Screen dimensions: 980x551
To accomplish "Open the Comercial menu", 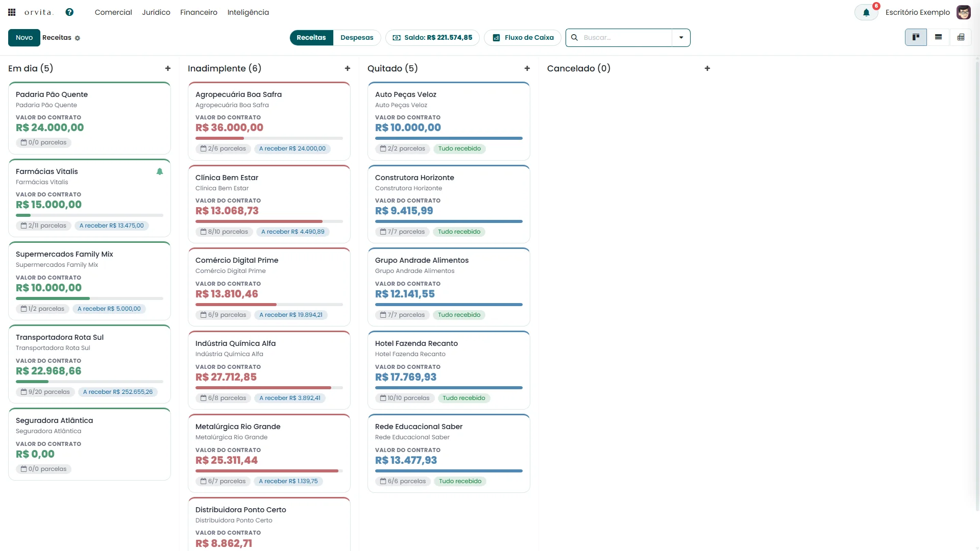I will (113, 12).
